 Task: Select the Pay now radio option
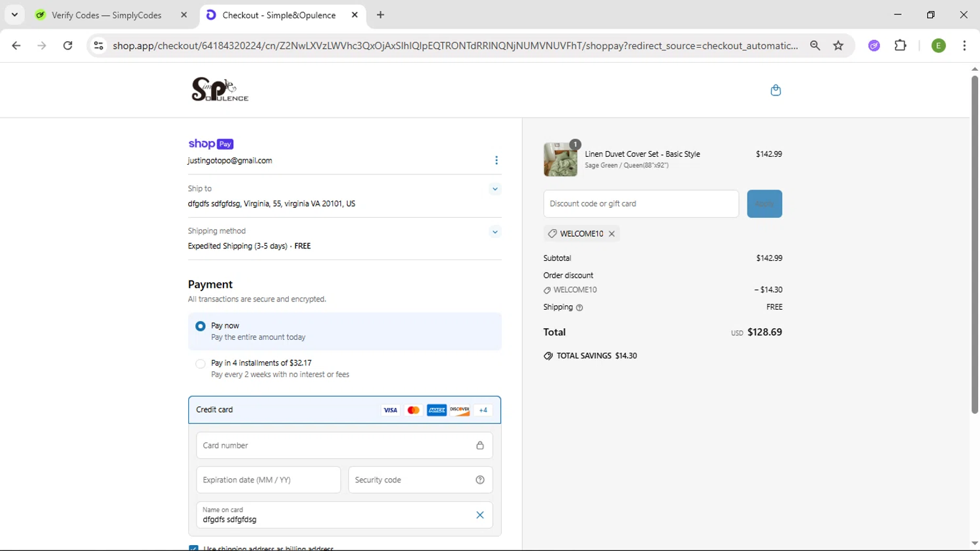(x=201, y=326)
